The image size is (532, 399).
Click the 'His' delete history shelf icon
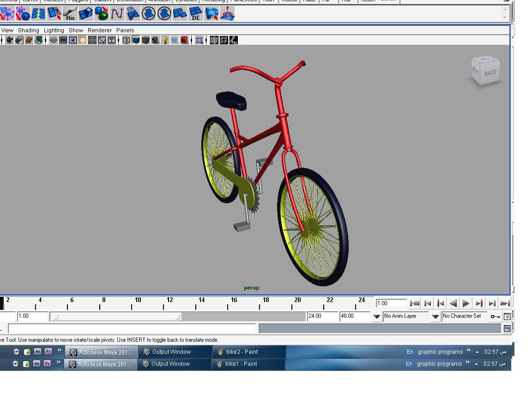point(70,13)
